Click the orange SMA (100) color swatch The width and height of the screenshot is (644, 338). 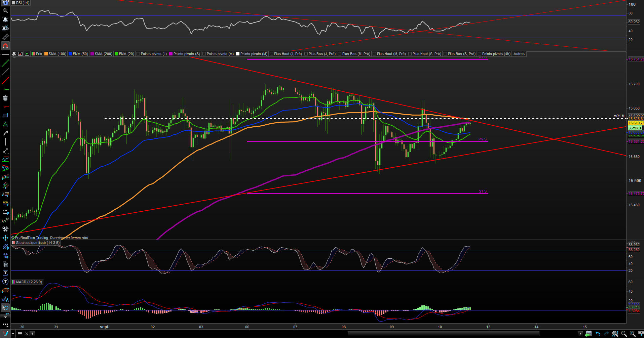point(46,54)
